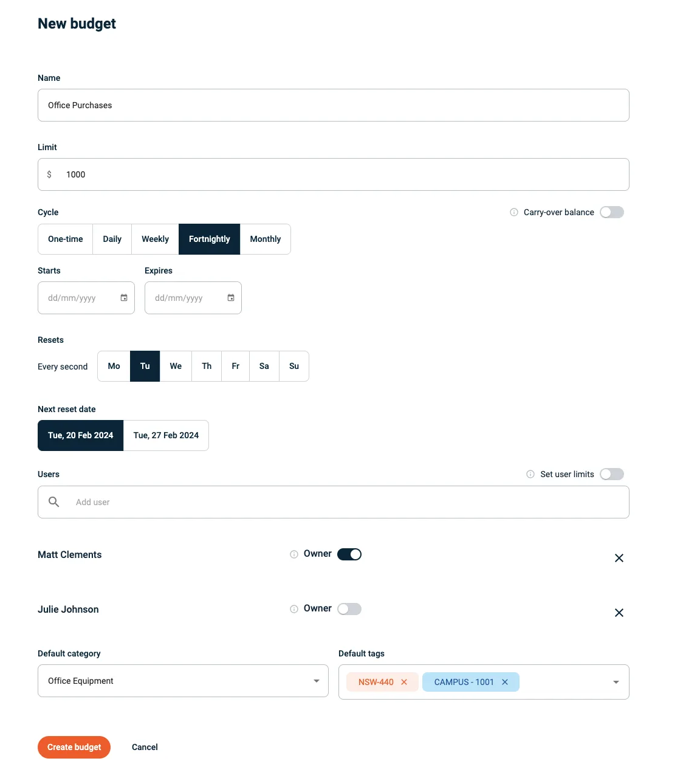The image size is (700, 778).
Task: Click the info icon next to Set user limits
Action: [530, 474]
